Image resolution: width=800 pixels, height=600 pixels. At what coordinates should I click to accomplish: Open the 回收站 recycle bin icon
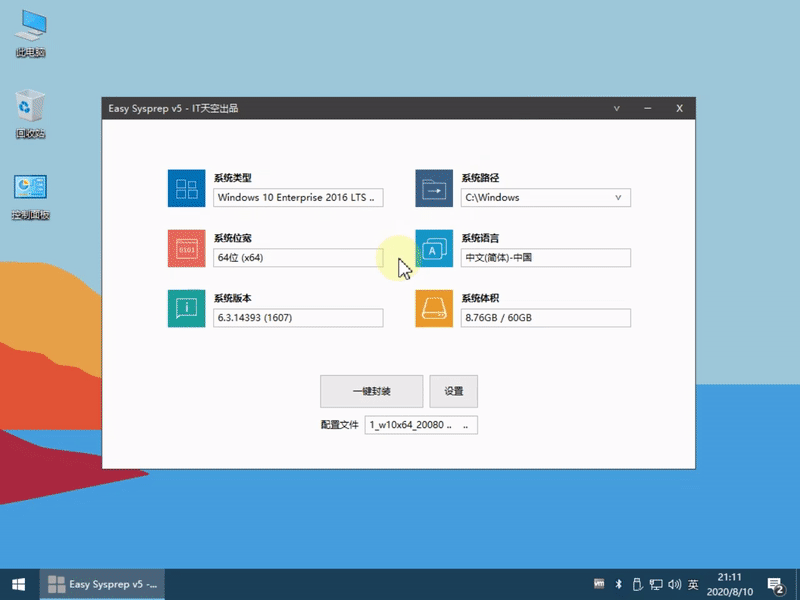pyautogui.click(x=30, y=112)
